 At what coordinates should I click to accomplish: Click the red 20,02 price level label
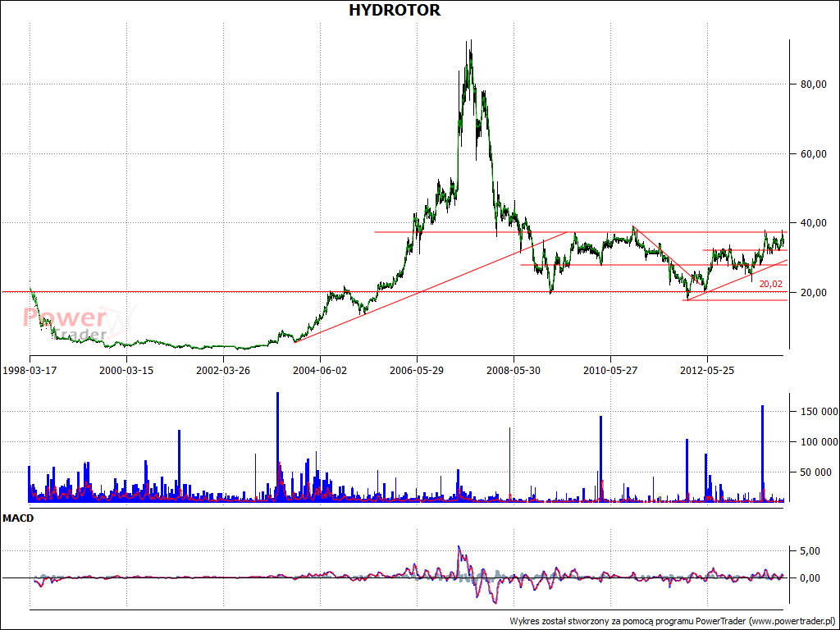click(x=771, y=285)
